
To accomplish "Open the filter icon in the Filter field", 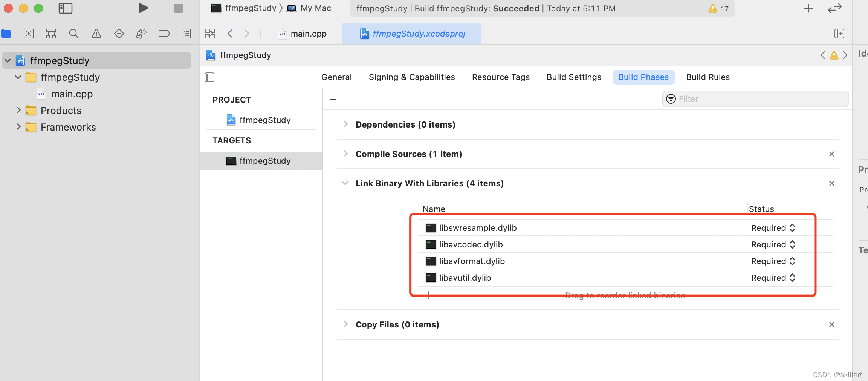I will (x=671, y=99).
